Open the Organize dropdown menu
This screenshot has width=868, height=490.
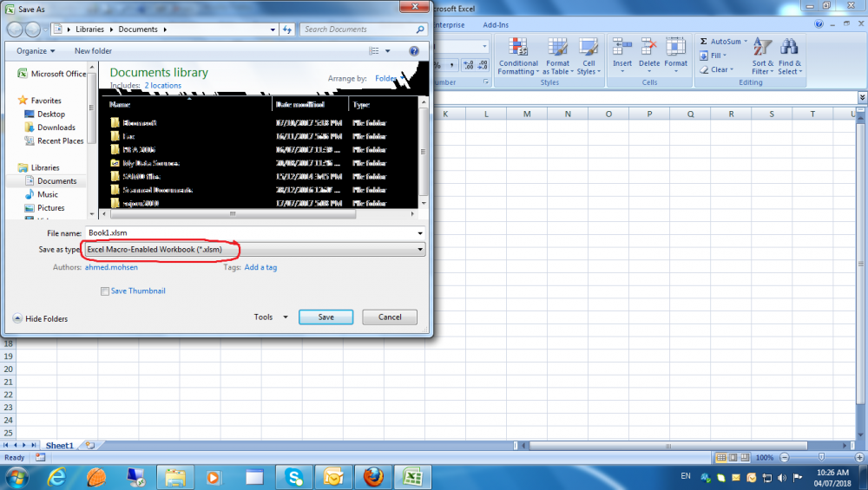pos(36,51)
